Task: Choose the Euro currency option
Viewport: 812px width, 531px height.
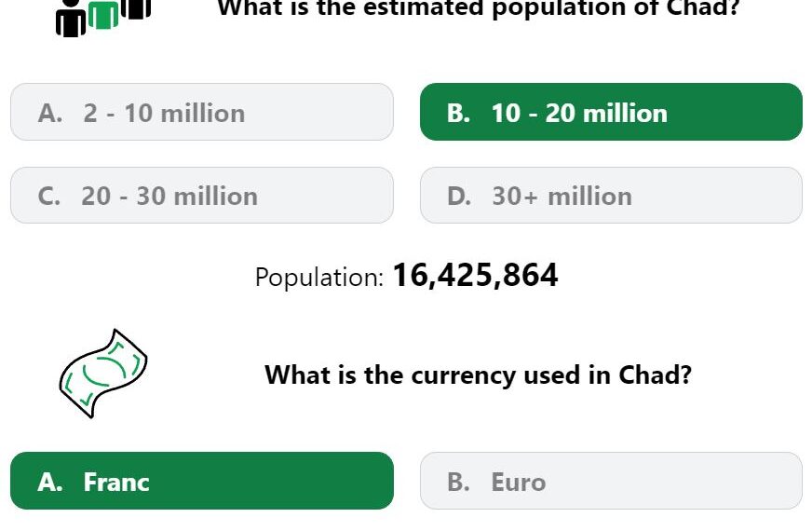Action: [x=611, y=481]
